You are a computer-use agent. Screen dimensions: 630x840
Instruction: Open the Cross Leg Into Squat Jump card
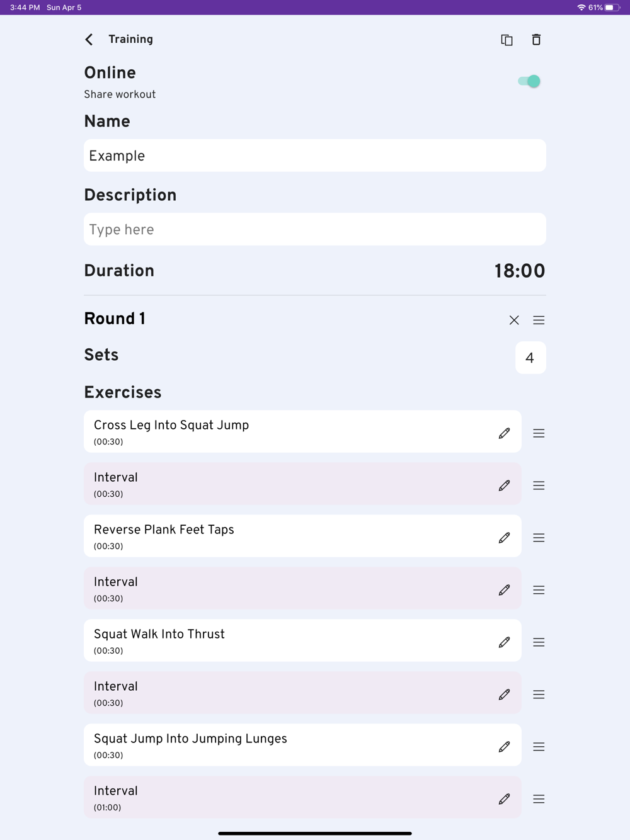[x=302, y=432]
